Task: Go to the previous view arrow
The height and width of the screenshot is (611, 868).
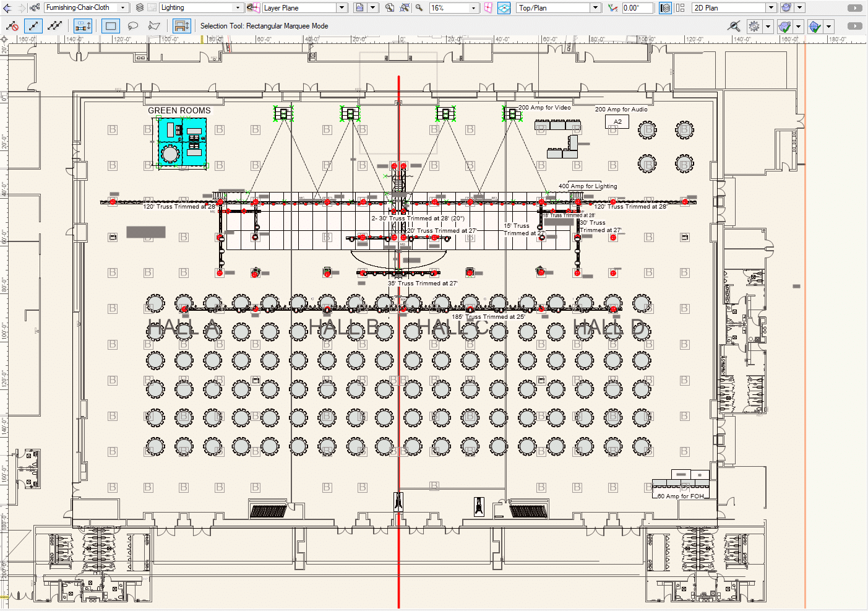Action: [7, 7]
